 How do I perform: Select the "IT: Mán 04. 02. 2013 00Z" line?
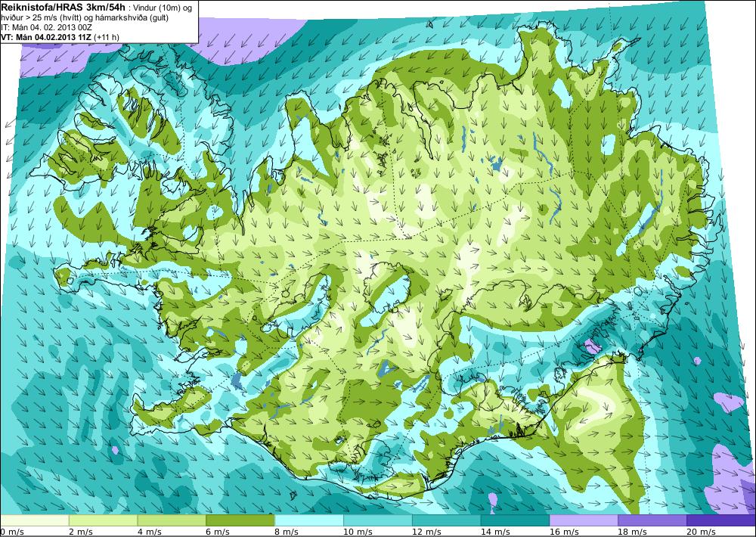point(47,27)
